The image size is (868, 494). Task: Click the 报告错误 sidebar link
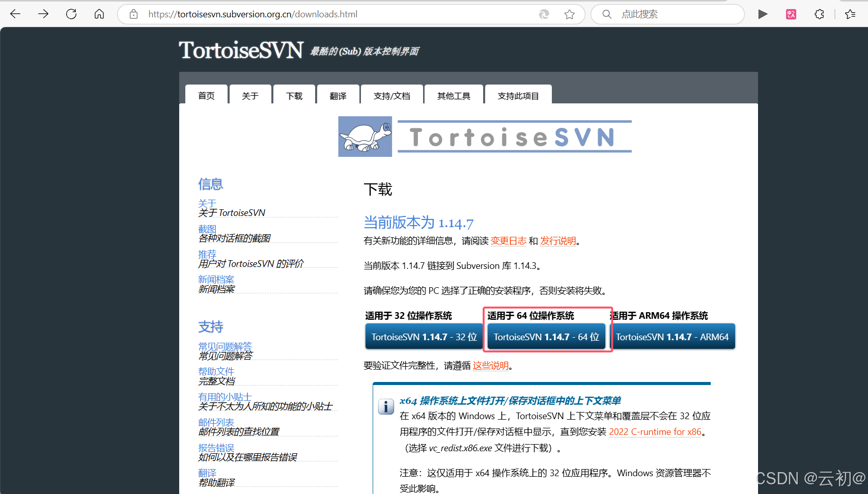coord(216,448)
